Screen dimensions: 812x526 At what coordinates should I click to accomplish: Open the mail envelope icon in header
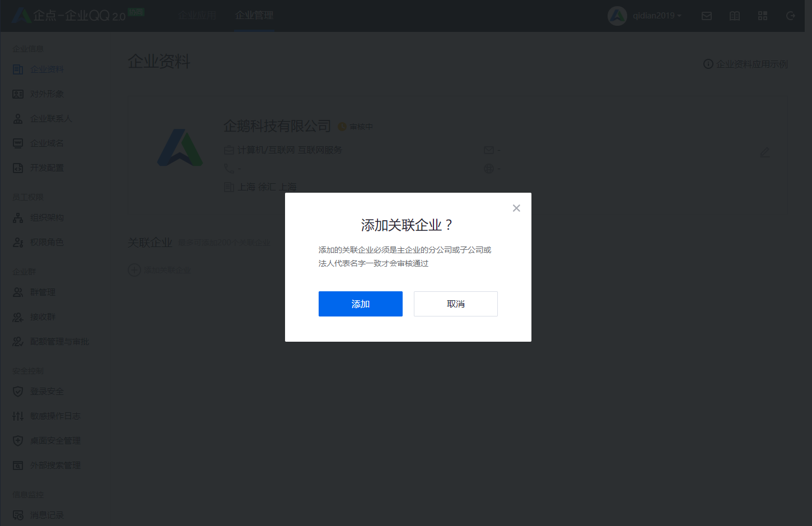(x=707, y=16)
